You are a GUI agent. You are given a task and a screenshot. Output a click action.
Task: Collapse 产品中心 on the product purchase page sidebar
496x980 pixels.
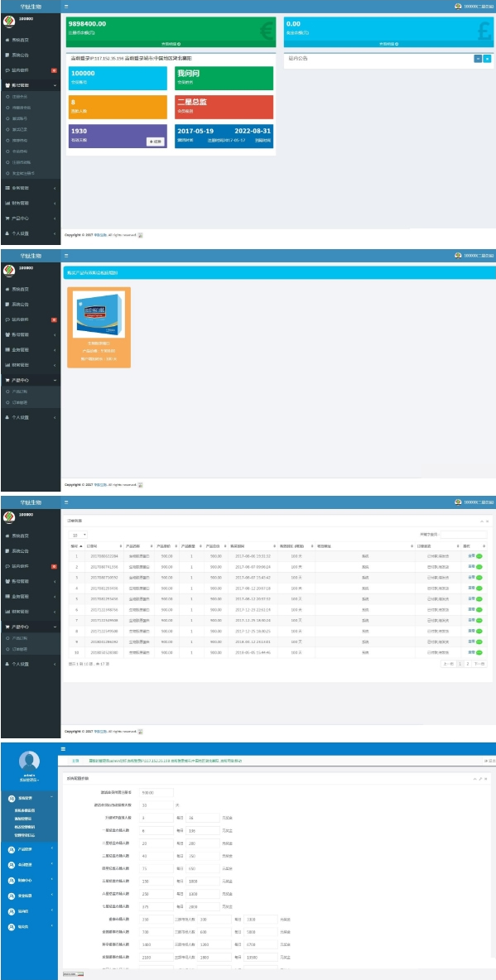pyautogui.click(x=31, y=380)
